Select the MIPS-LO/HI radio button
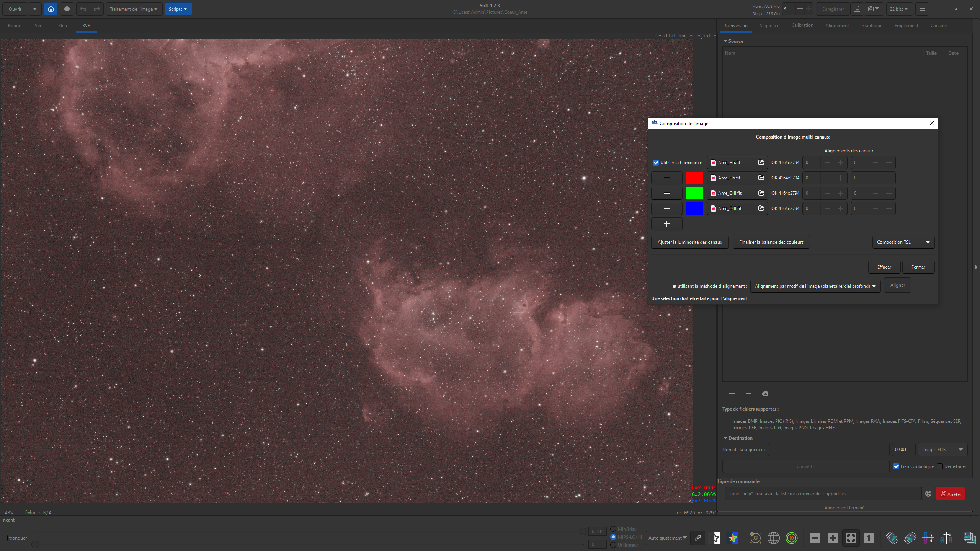The width and height of the screenshot is (980, 551). [613, 537]
